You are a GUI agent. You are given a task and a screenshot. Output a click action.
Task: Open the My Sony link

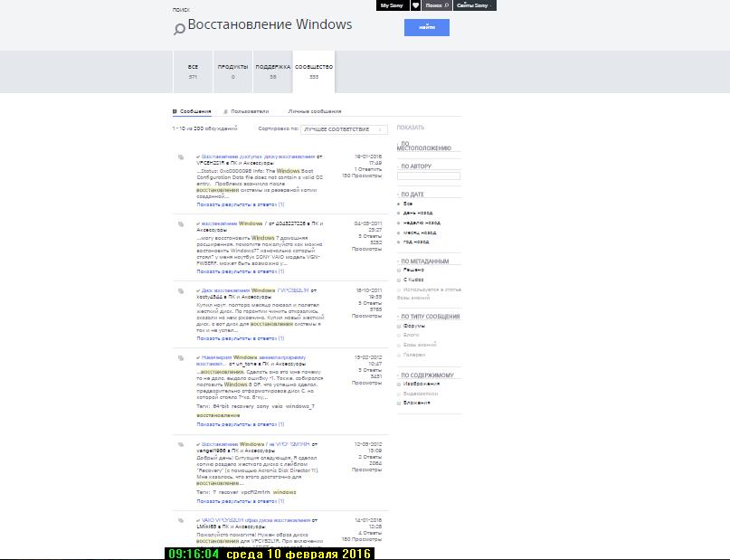click(x=391, y=5)
